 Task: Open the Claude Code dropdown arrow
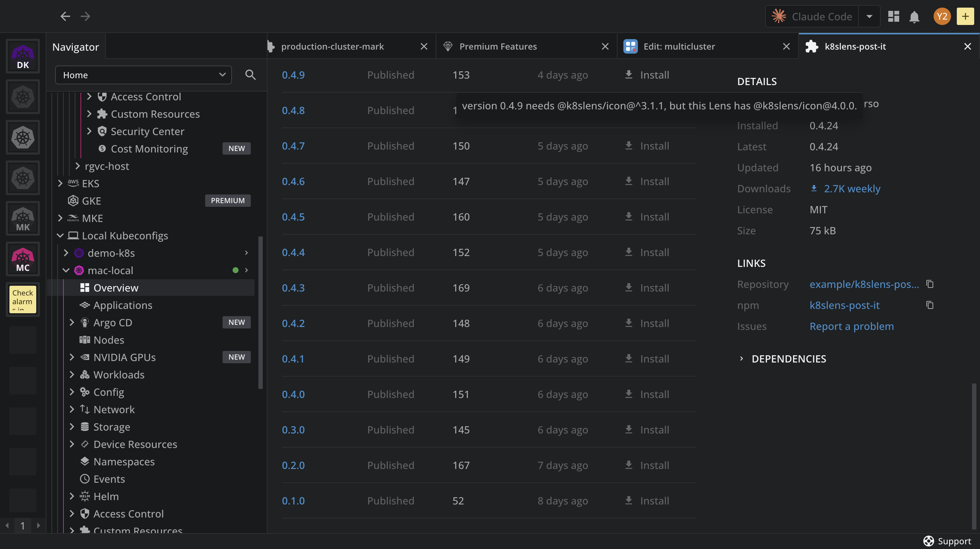click(869, 16)
